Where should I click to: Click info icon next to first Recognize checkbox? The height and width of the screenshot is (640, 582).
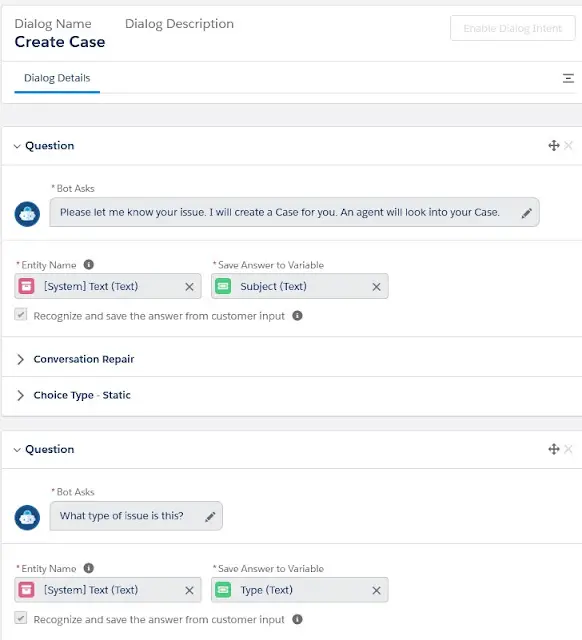[298, 316]
